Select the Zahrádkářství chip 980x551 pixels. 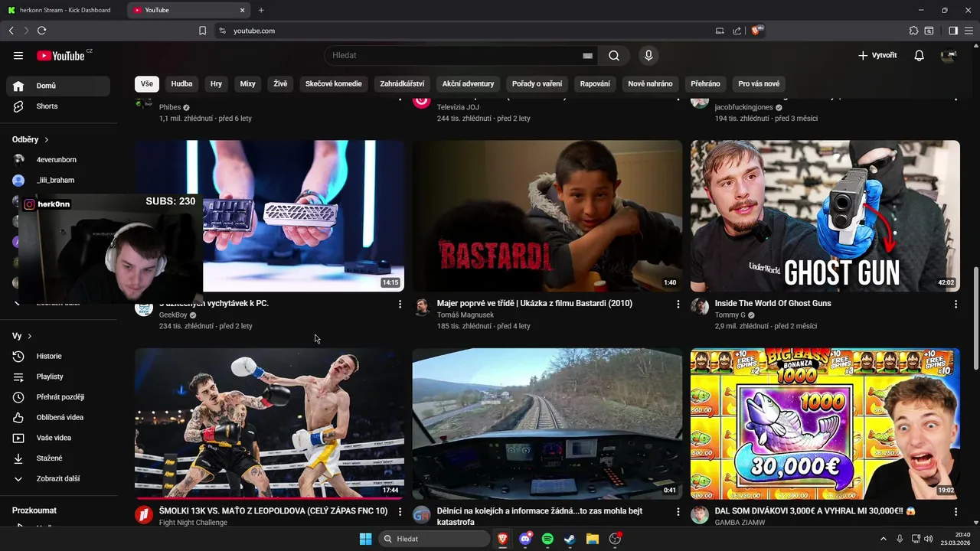[x=402, y=83]
